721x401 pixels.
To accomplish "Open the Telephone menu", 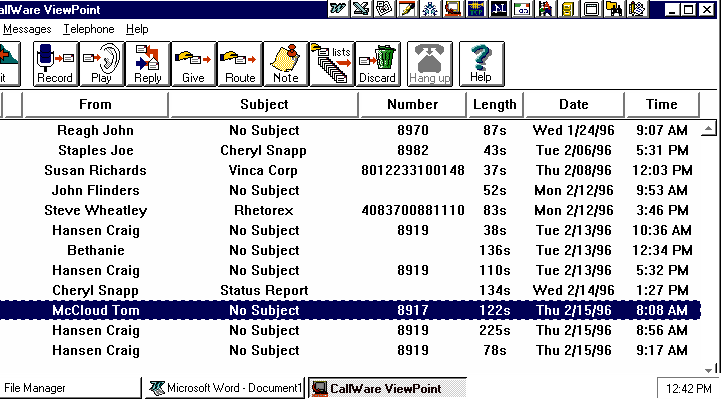I will (89, 29).
